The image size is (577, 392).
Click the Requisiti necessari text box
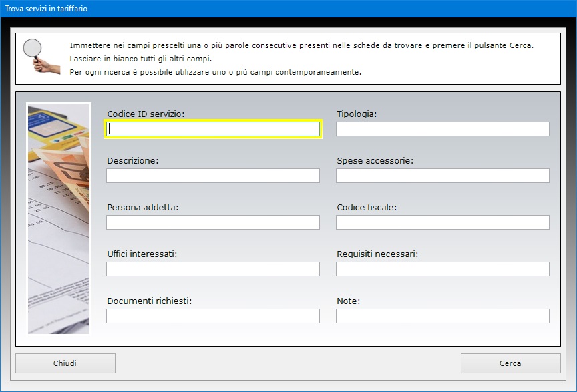click(443, 269)
